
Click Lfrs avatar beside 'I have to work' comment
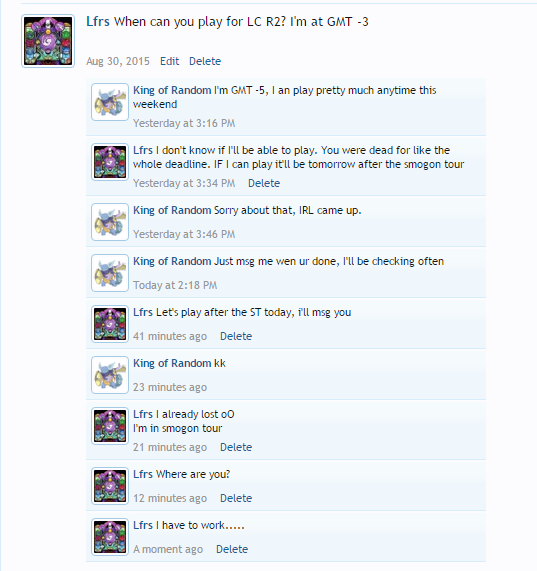(x=110, y=537)
